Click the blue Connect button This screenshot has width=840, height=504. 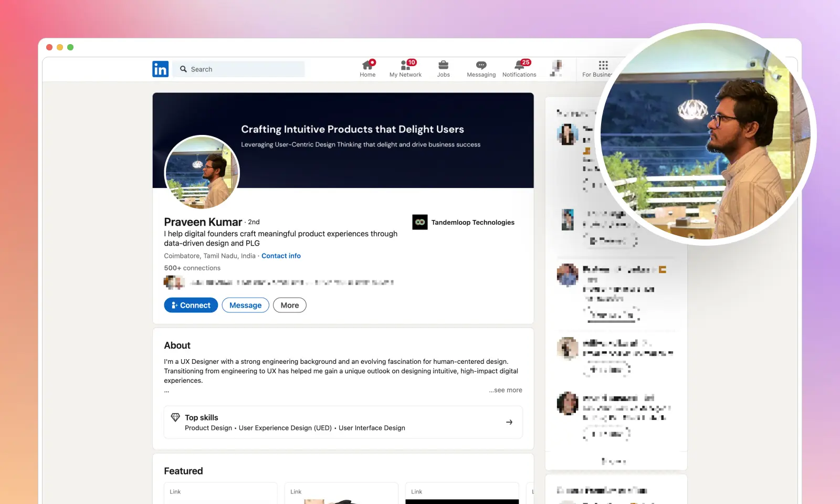[x=191, y=305]
